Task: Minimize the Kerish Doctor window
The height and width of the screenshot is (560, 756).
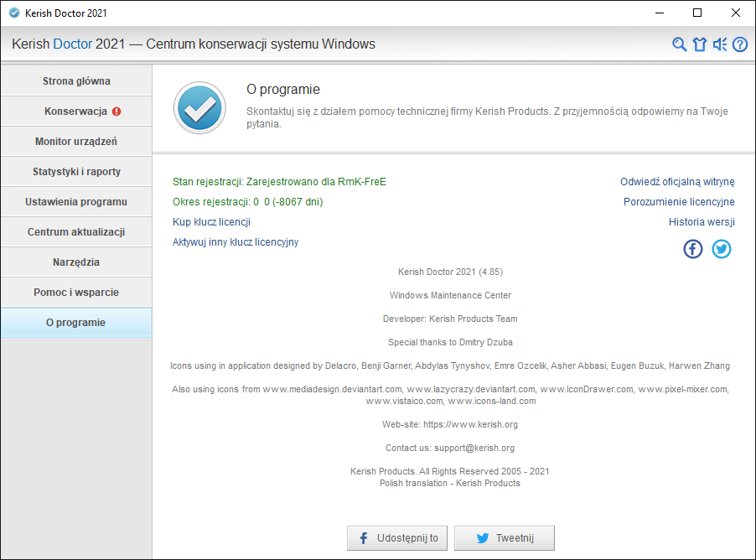Action: pyautogui.click(x=660, y=13)
